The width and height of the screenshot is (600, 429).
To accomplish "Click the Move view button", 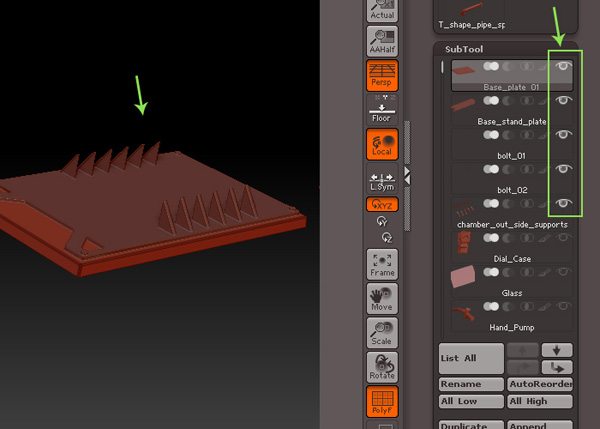I will pos(382,299).
